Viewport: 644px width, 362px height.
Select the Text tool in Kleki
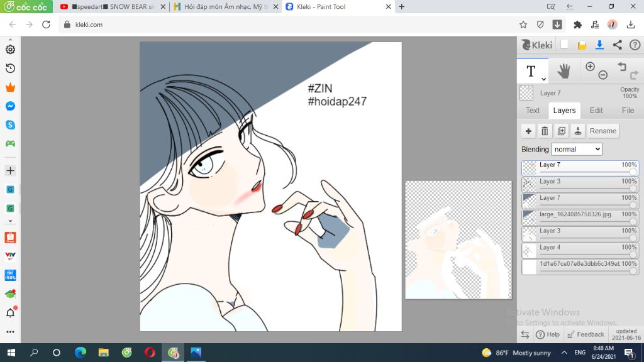(531, 71)
